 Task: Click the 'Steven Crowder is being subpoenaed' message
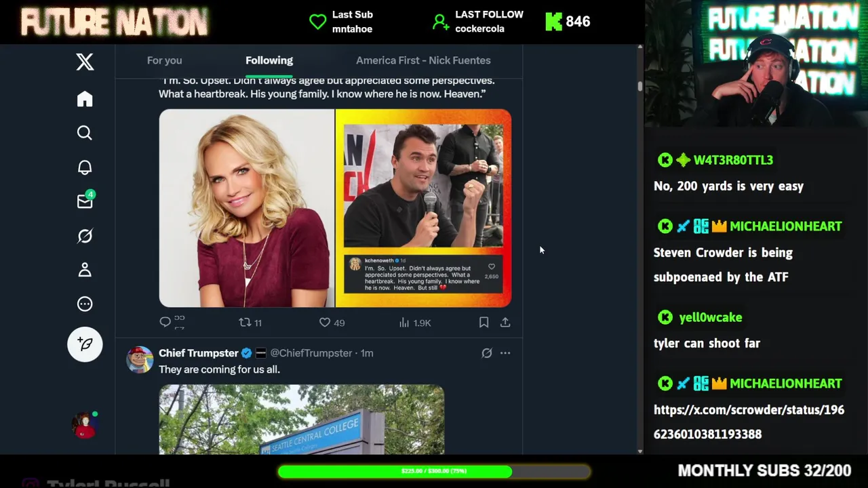[x=723, y=264]
